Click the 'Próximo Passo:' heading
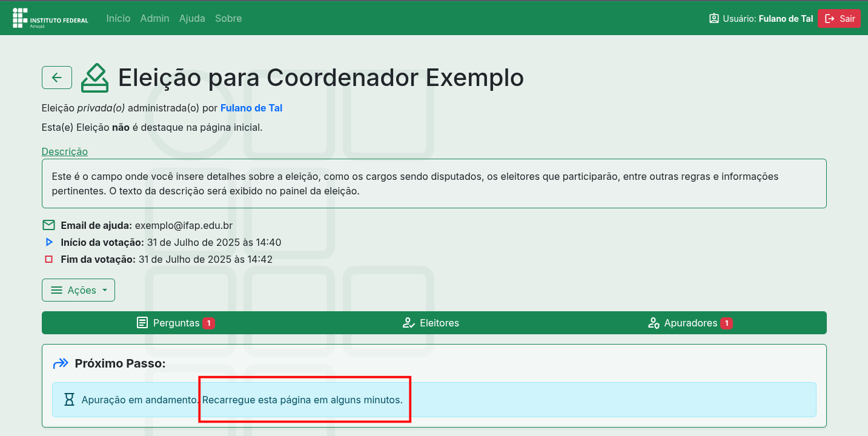This screenshot has height=436, width=868. pos(120,363)
